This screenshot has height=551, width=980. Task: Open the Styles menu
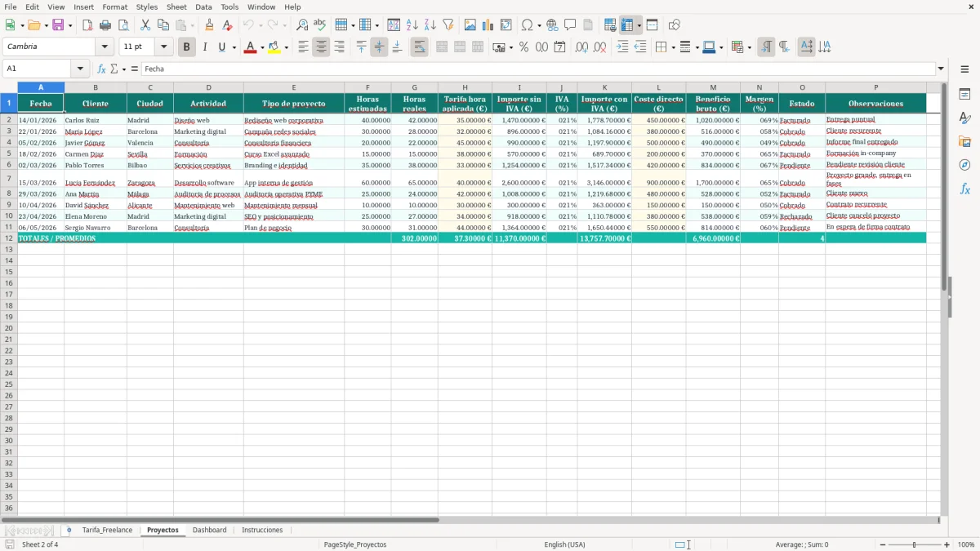click(147, 7)
